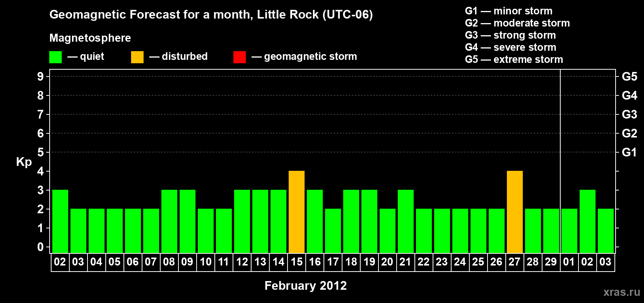Click the green bar above day 24
Viewport: 644px width, 303px height.
(x=460, y=231)
